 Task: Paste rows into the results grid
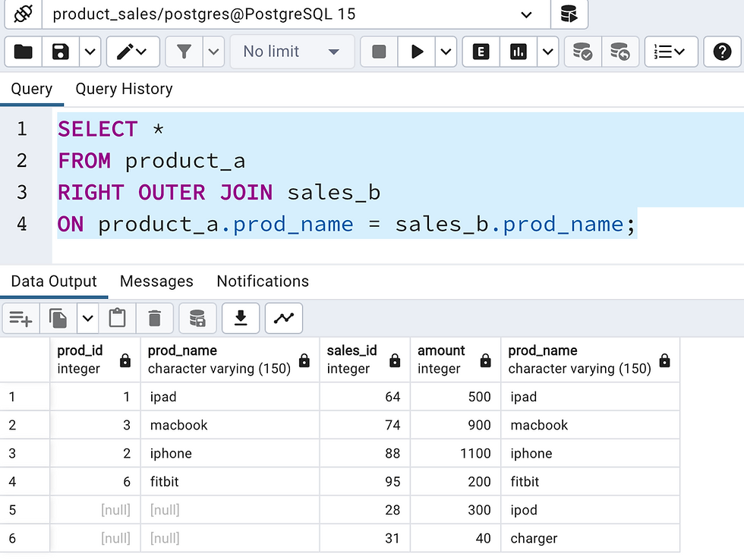[117, 318]
